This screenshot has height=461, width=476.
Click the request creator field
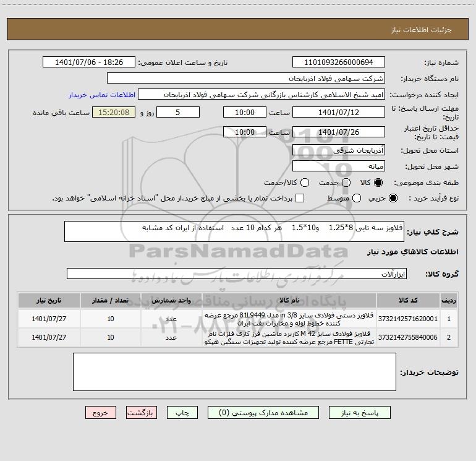click(261, 94)
